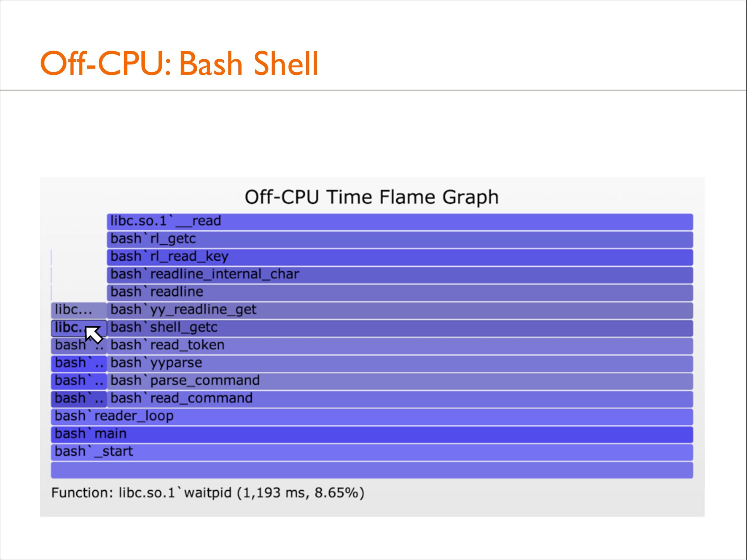Screen dimensions: 747x560
Task: Select the bash`yy_readline_get frame
Action: 400,310
